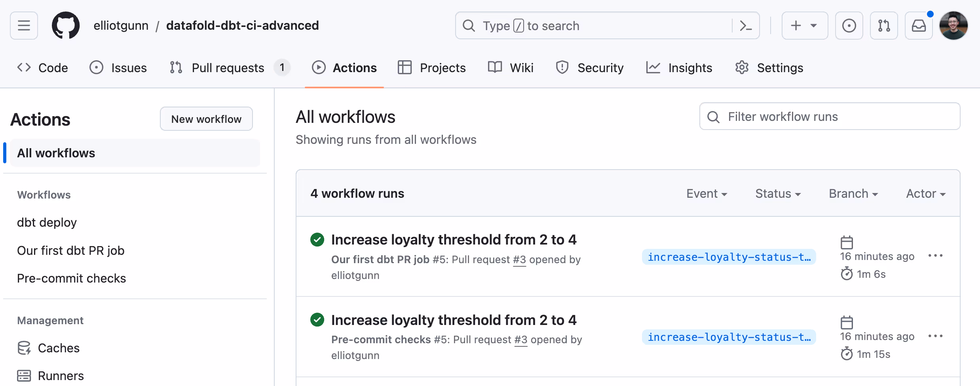Click the New workflow button

(206, 119)
